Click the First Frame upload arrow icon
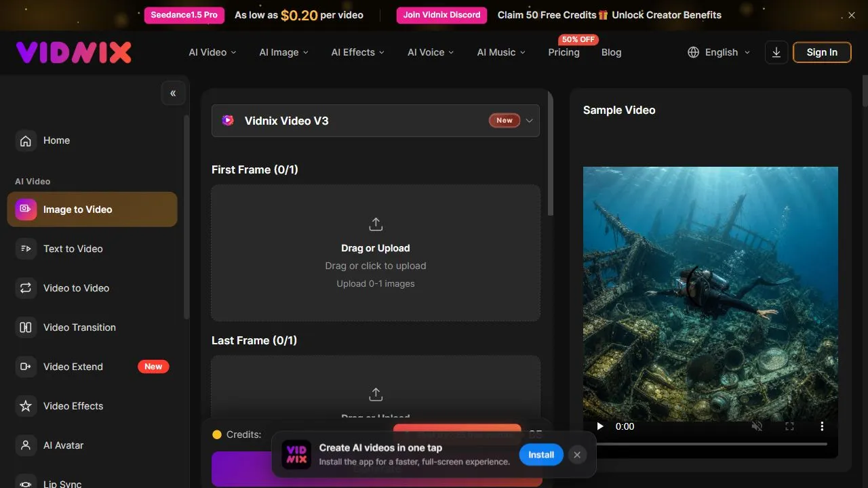Screen dimensions: 868x488 pos(376,224)
